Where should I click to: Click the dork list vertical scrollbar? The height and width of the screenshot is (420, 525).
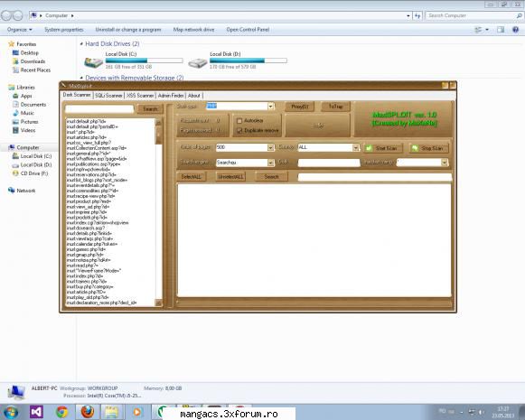(158, 212)
